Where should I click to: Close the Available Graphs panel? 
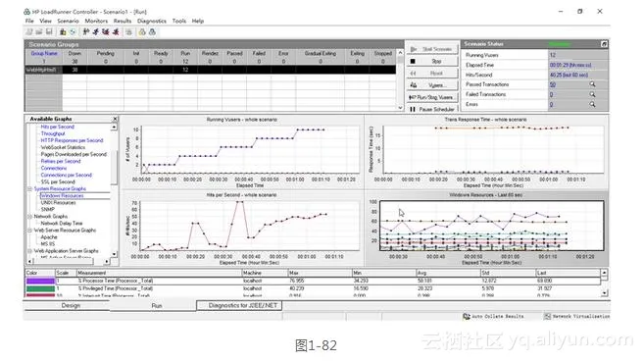[x=115, y=119]
